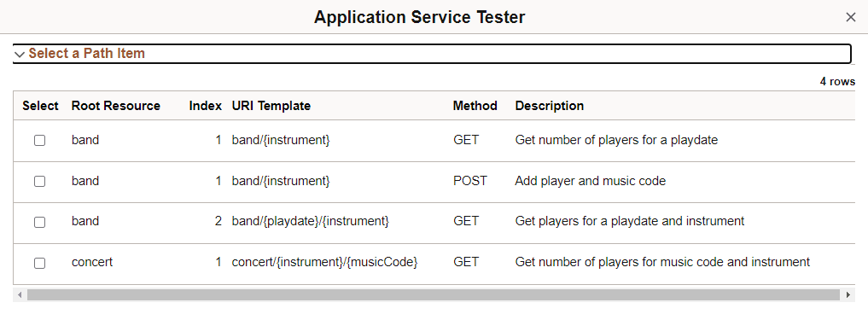868x314 pixels.
Task: Click the POST method cell
Action: pos(470,181)
